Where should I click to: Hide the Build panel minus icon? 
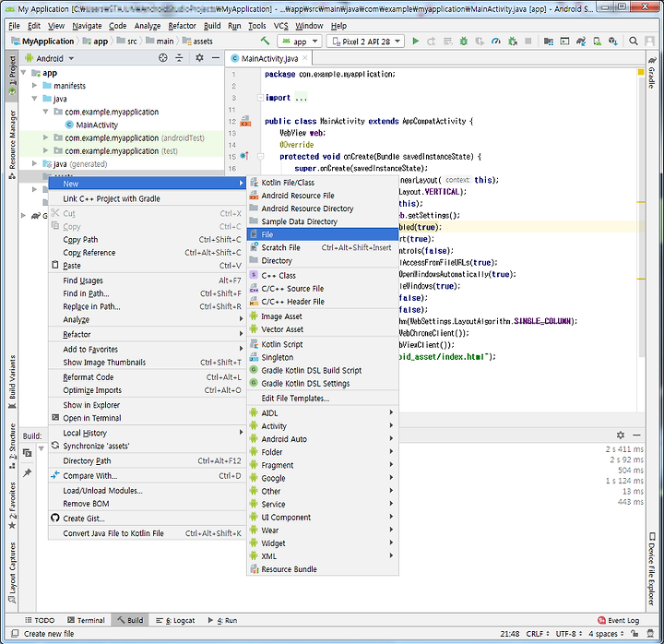tap(636, 435)
